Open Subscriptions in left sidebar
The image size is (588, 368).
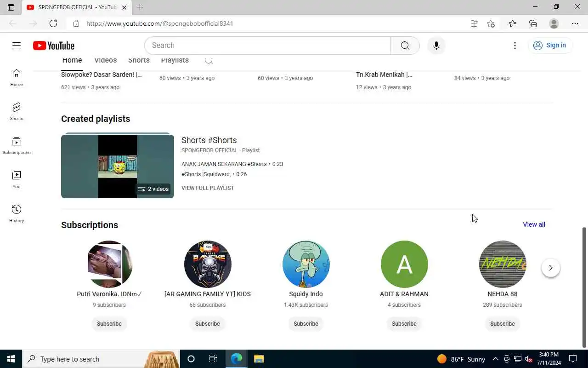(x=17, y=146)
